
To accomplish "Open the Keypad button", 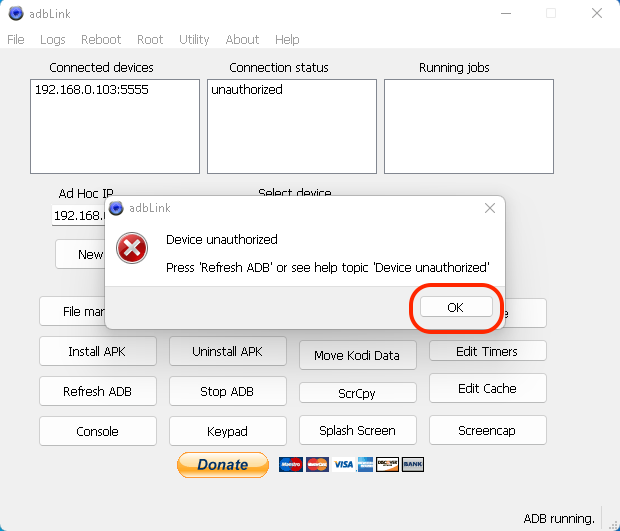I will 228,431.
